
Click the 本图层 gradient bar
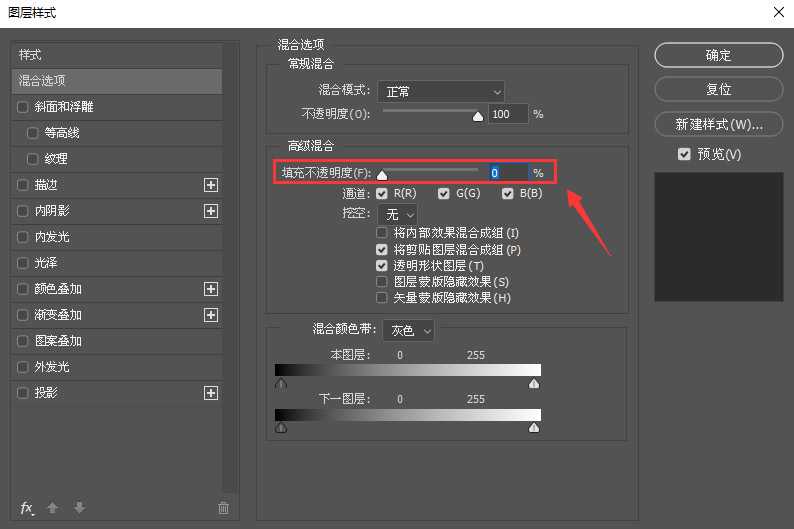(x=408, y=370)
